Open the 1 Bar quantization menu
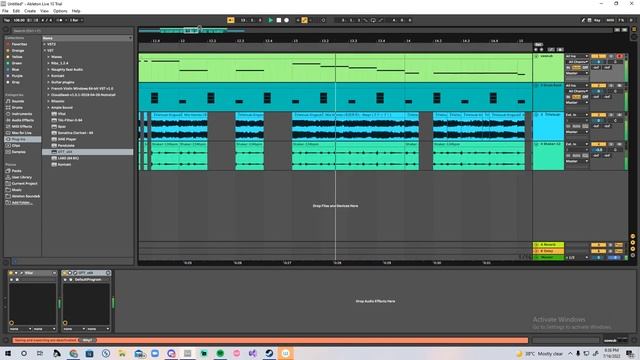The width and height of the screenshot is (640, 360). pyautogui.click(x=76, y=20)
